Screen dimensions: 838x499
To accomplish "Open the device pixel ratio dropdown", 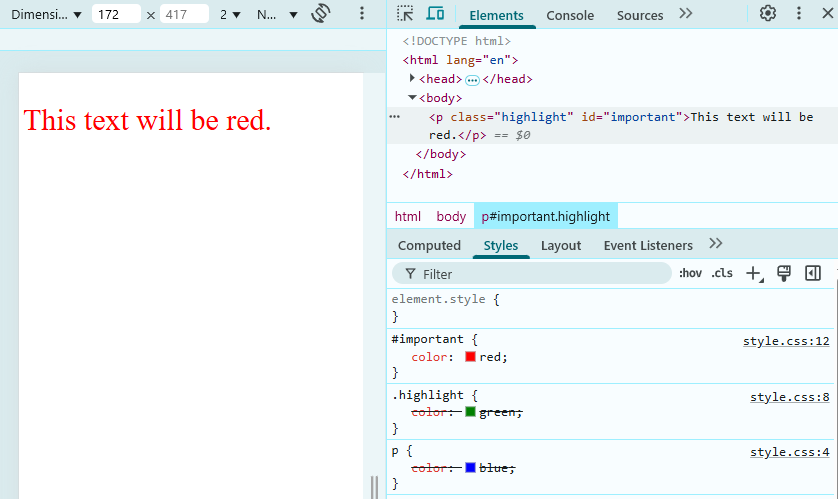I will [x=230, y=14].
